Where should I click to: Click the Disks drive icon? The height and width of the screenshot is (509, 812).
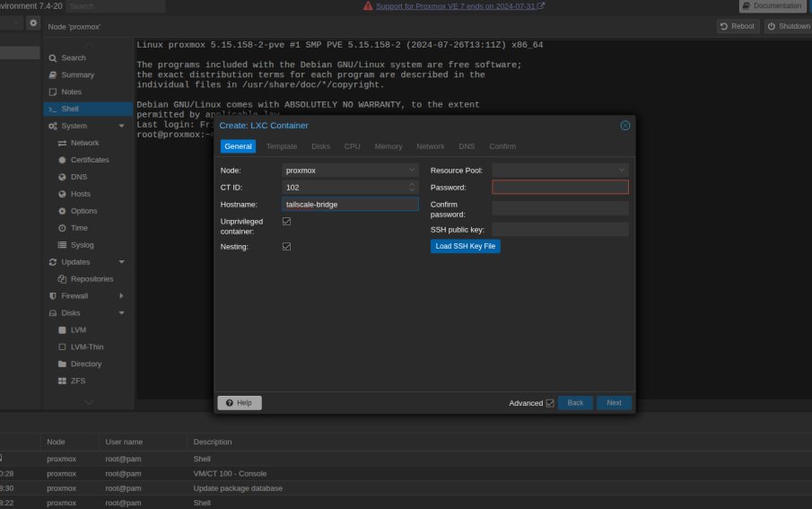(52, 313)
